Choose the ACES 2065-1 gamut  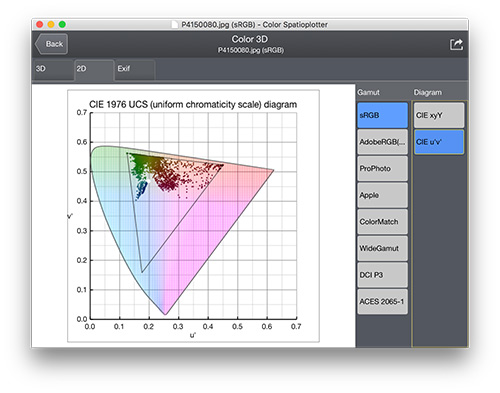(x=383, y=302)
